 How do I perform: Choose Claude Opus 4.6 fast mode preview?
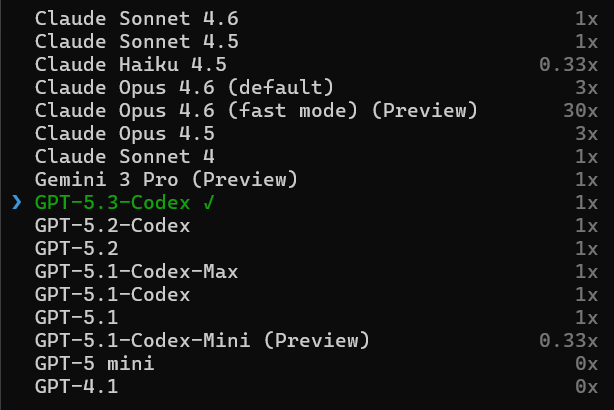click(256, 111)
